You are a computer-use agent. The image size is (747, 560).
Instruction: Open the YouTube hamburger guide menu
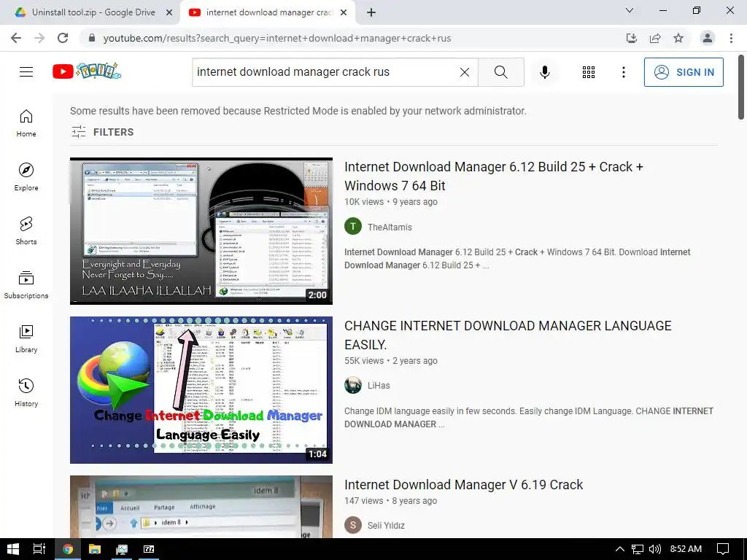coord(26,72)
